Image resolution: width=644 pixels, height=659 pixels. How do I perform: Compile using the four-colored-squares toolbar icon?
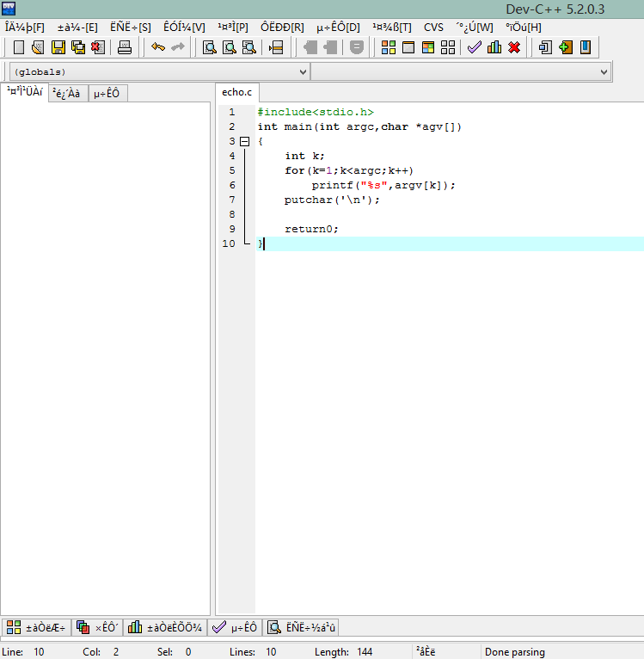(389, 47)
